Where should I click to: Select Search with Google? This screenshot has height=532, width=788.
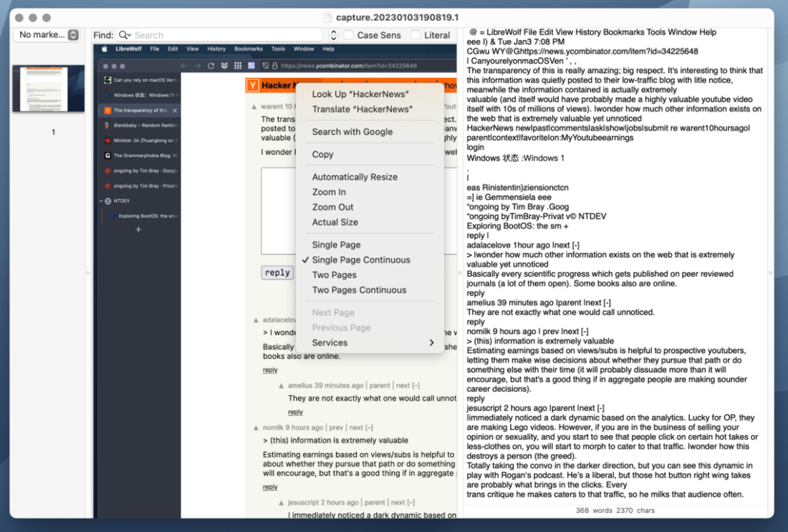tap(352, 132)
